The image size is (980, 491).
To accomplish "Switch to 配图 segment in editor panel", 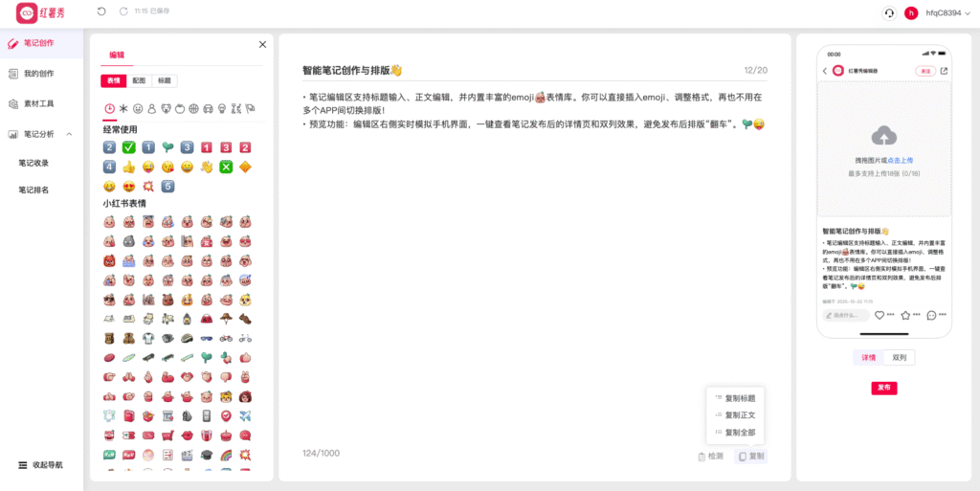I will tap(139, 81).
